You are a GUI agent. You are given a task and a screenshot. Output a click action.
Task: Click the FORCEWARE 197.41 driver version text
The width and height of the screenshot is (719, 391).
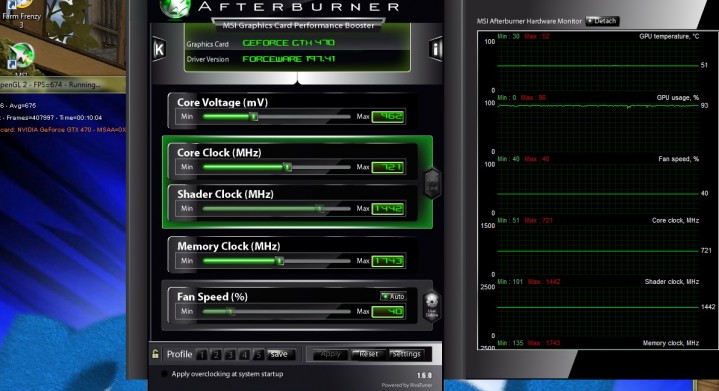click(x=288, y=59)
